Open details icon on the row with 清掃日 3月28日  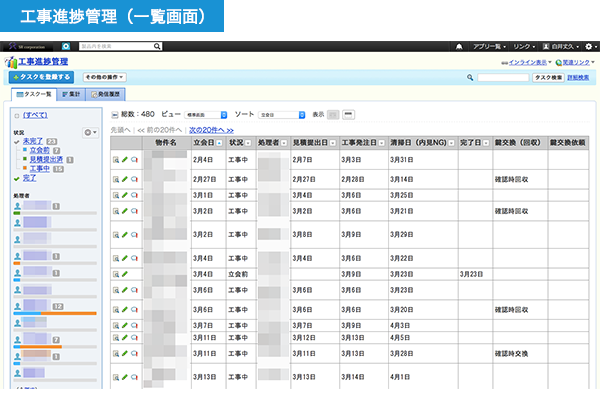pyautogui.click(x=116, y=353)
